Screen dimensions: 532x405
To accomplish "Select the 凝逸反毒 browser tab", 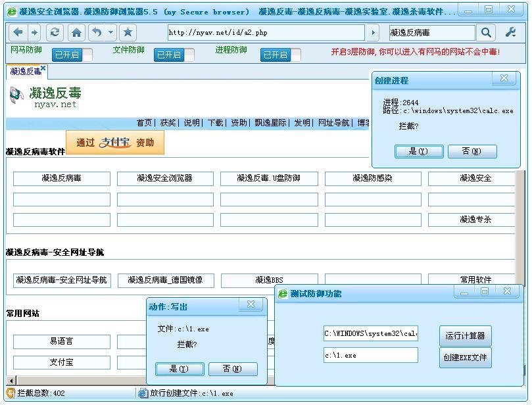I will pos(26,72).
